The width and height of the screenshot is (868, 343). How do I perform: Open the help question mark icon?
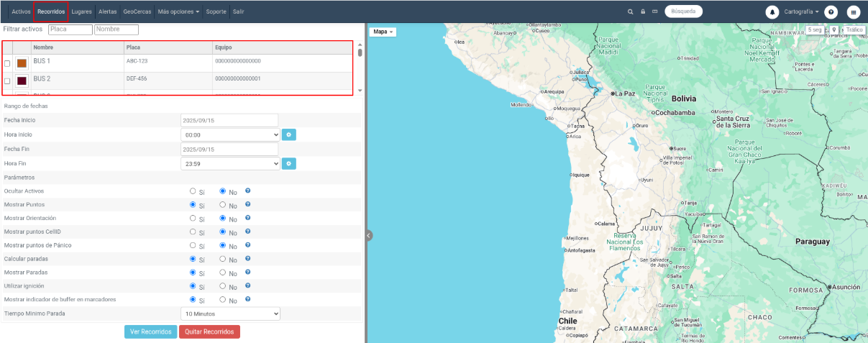[x=831, y=12]
